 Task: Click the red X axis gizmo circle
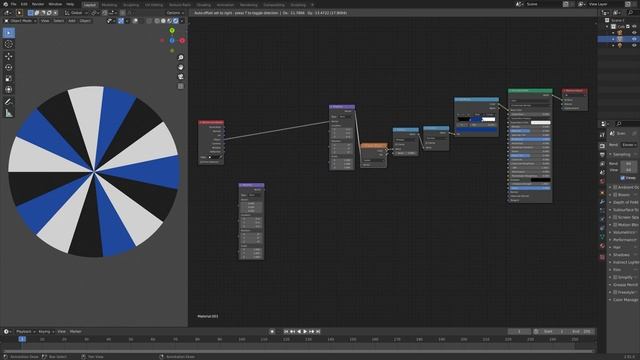182,40
